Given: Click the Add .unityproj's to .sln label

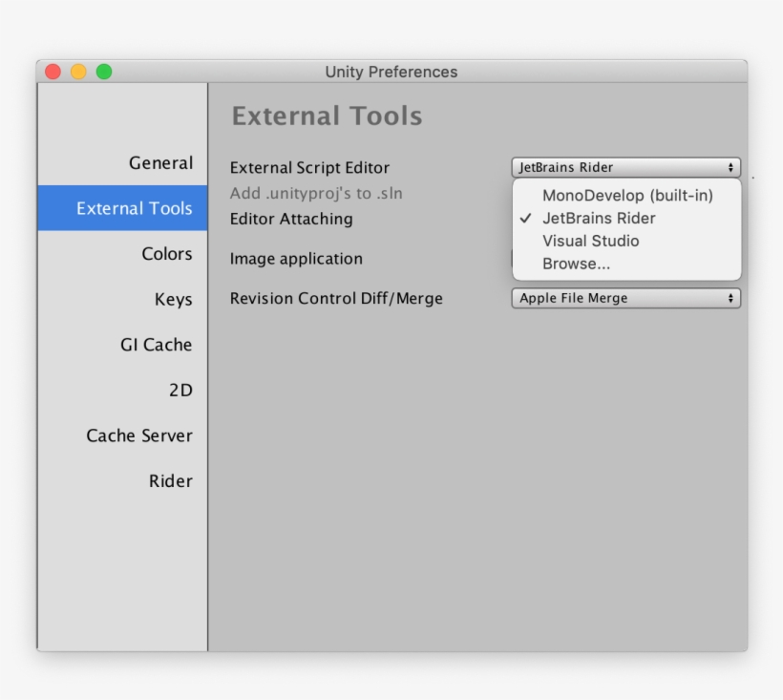Looking at the screenshot, I should pos(316,193).
